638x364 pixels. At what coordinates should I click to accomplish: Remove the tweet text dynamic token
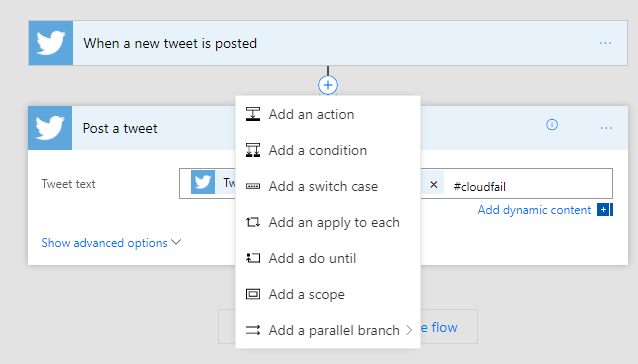click(433, 185)
